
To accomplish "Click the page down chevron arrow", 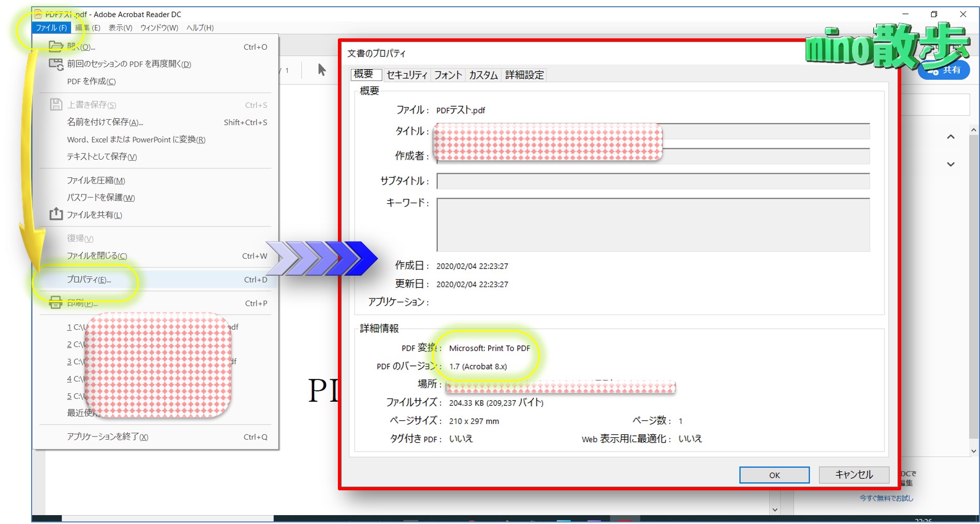I will (x=950, y=164).
